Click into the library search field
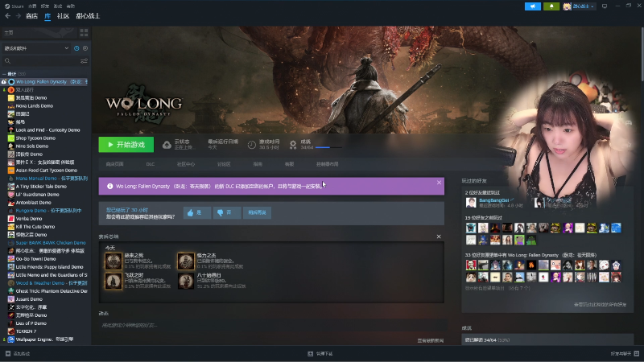The height and width of the screenshot is (362, 644). 41,61
